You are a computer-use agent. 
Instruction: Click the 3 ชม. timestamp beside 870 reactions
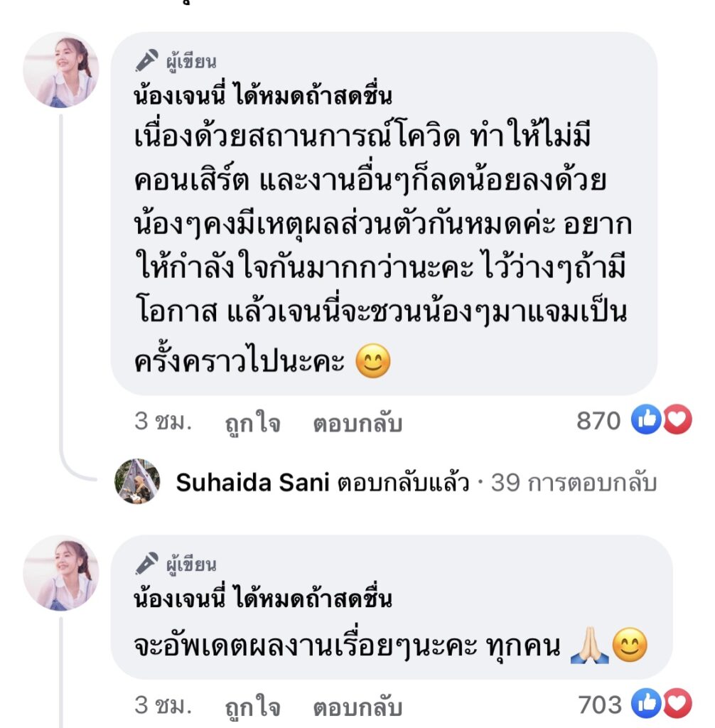coord(163,422)
